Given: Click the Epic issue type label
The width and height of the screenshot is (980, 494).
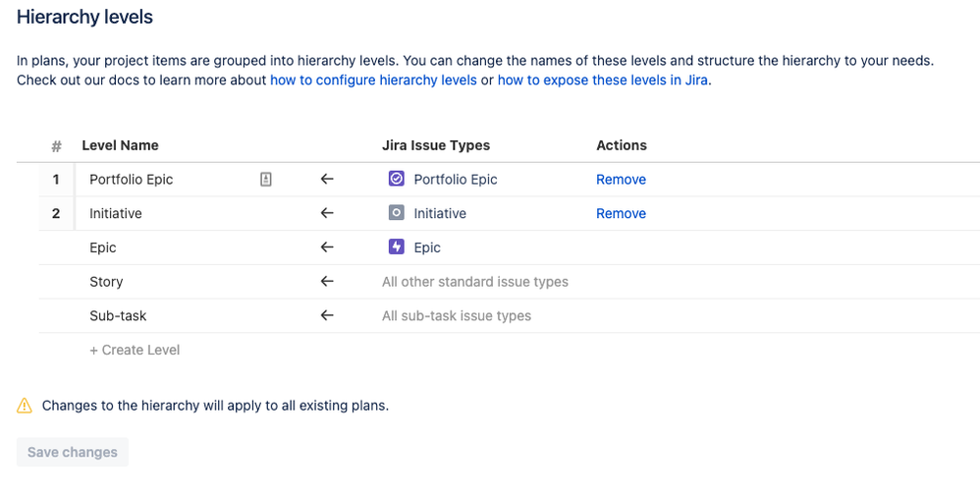Looking at the screenshot, I should [x=427, y=247].
